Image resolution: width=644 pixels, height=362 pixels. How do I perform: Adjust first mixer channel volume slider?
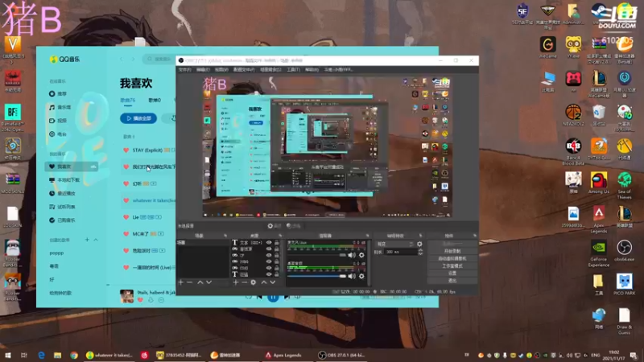click(x=316, y=255)
